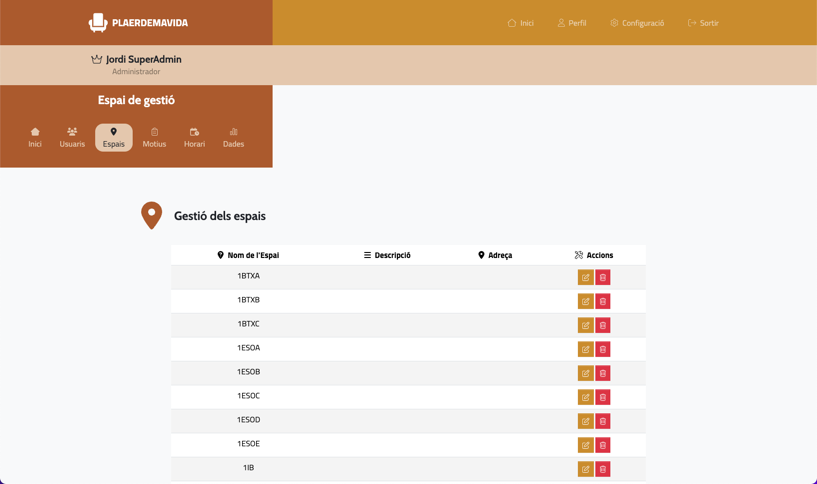
Task: Open Configuració in the top bar
Action: 637,23
